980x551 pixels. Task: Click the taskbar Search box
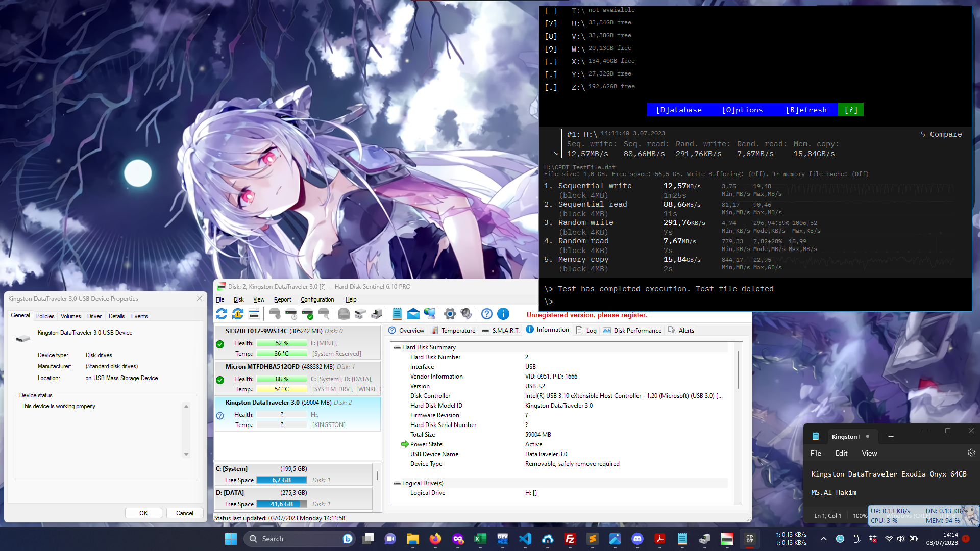[300, 539]
